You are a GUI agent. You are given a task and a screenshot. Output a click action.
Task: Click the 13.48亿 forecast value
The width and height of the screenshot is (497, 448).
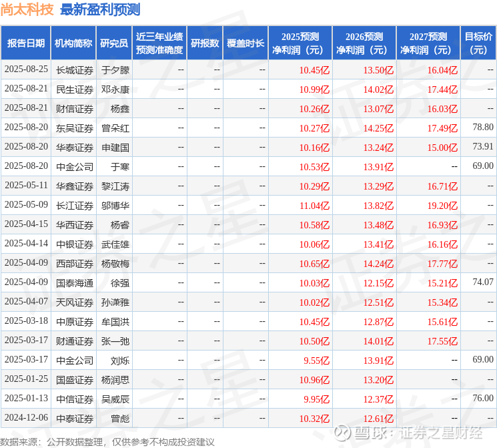coord(378,225)
